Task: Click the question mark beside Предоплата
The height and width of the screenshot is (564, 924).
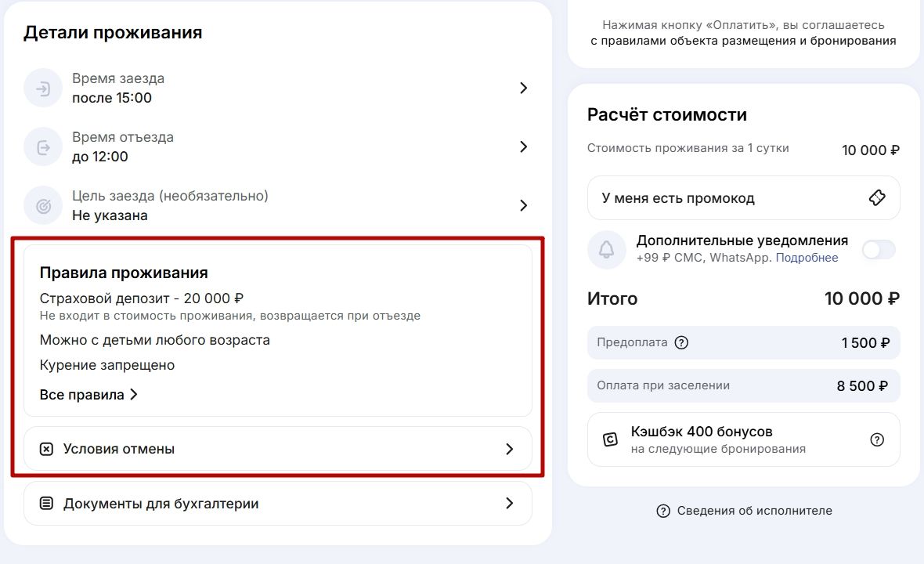Action: [681, 342]
